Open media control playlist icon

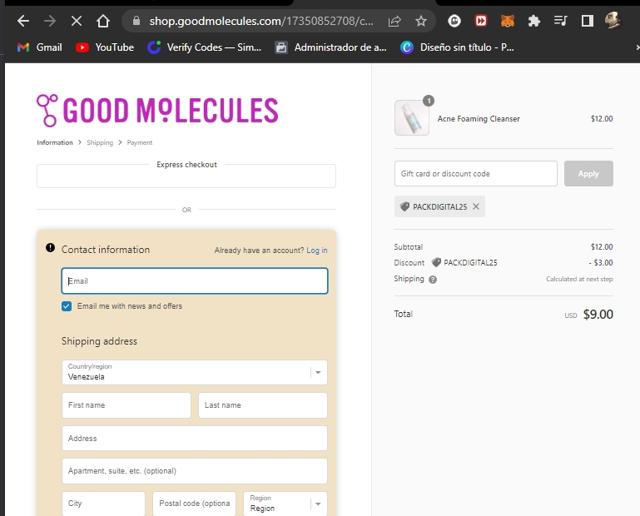pyautogui.click(x=560, y=20)
